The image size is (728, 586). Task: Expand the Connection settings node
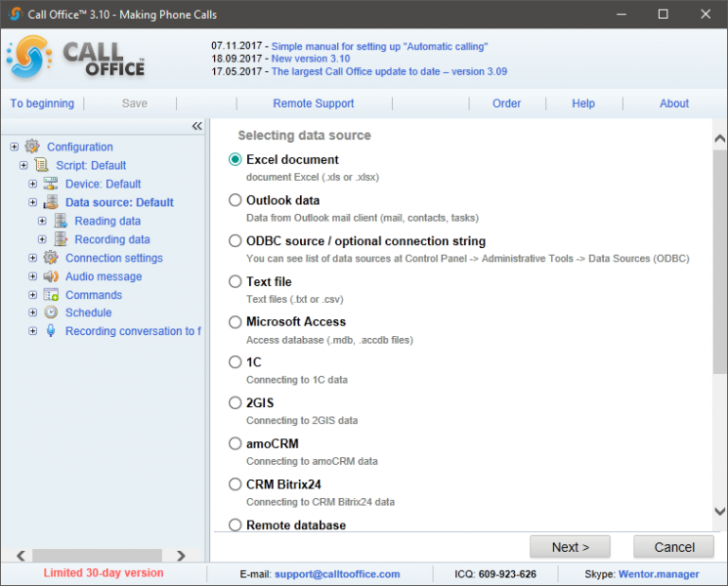32,258
